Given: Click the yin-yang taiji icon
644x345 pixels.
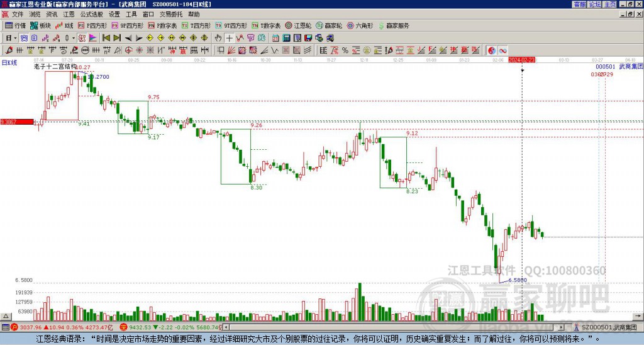Looking at the screenshot, I should click(x=492, y=50).
